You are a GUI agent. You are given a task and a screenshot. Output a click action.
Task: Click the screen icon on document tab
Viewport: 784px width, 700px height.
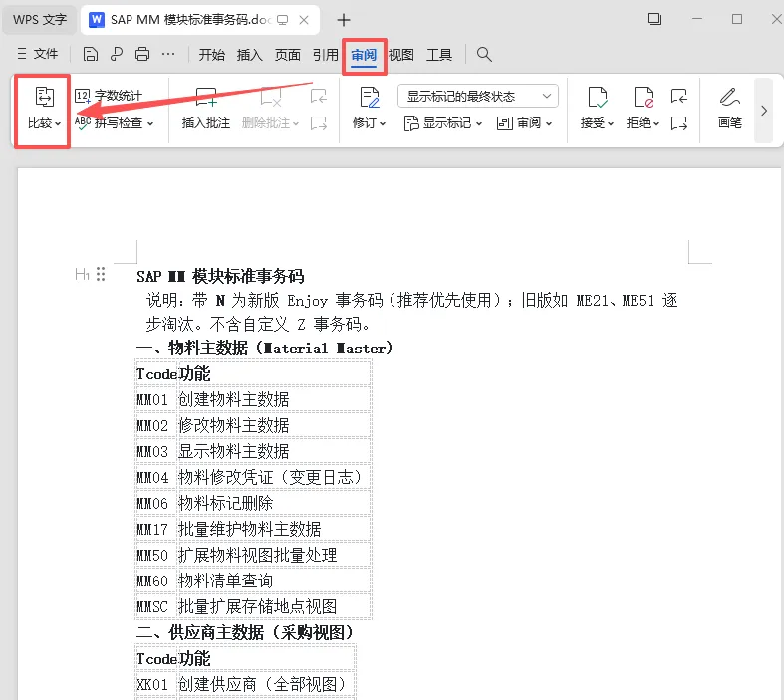click(283, 20)
